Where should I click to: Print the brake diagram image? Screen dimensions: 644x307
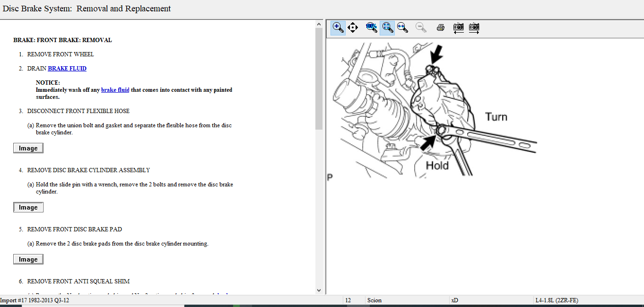coord(441,27)
